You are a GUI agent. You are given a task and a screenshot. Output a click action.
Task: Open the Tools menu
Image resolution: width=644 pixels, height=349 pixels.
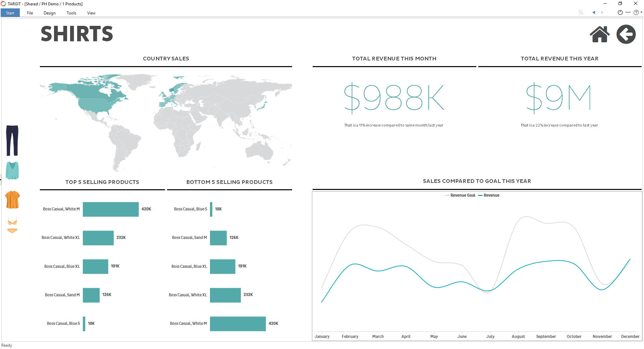tap(71, 13)
